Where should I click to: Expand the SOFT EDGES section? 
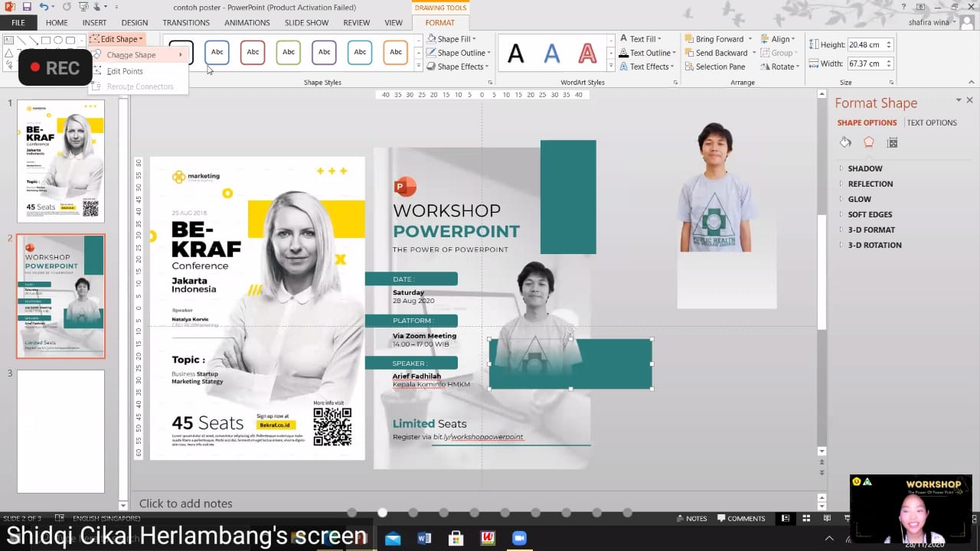(869, 214)
